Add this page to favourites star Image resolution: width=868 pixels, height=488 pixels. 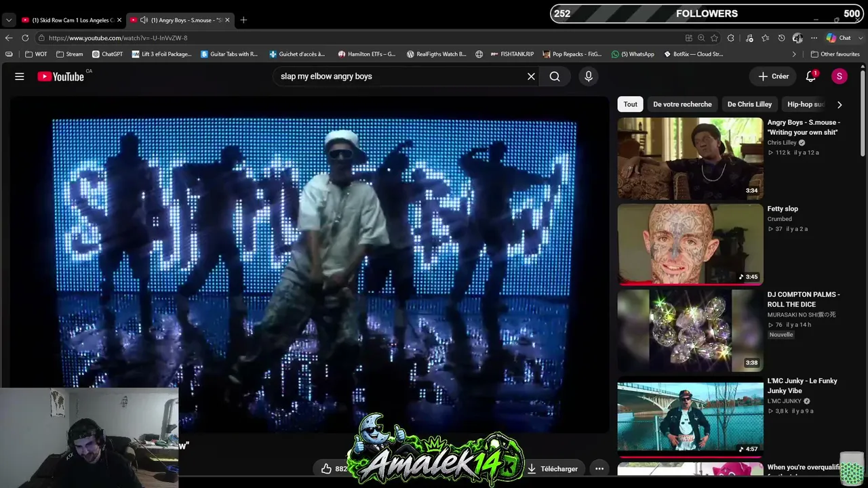coord(715,38)
